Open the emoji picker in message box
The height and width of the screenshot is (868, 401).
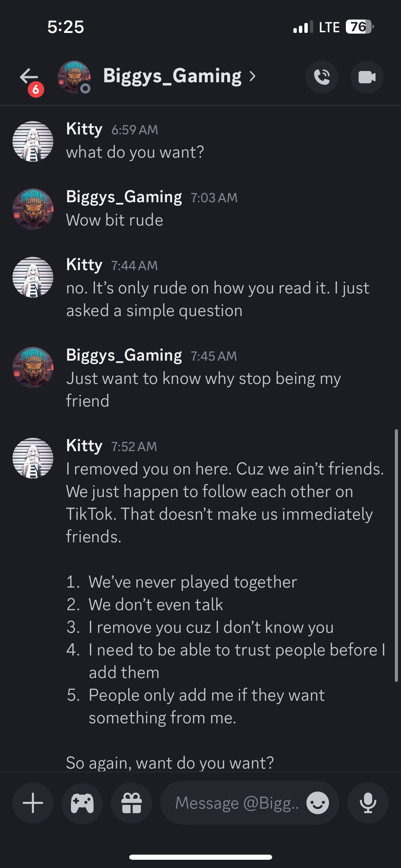coord(318,803)
